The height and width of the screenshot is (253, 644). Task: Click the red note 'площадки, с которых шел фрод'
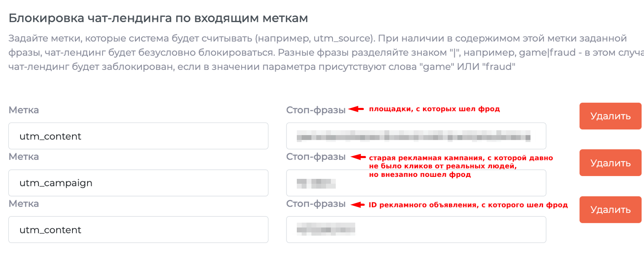[x=434, y=110]
